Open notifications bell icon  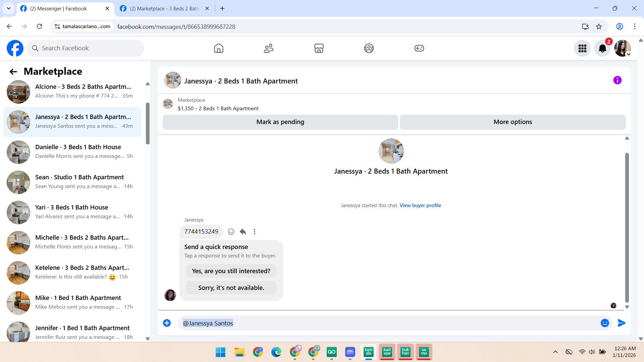[602, 49]
